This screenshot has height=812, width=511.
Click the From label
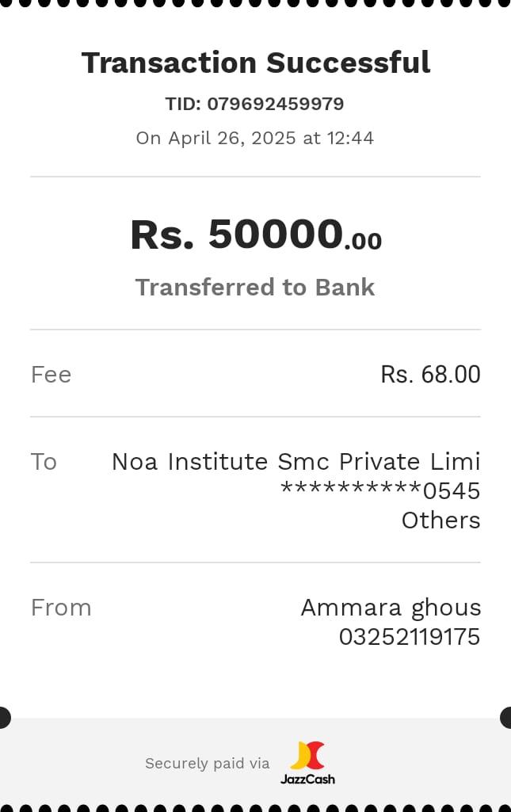[61, 608]
